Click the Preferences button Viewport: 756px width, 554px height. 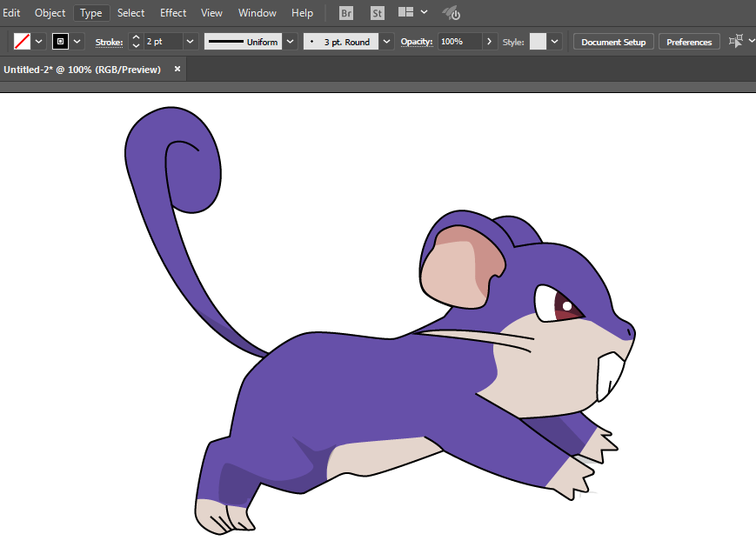(x=689, y=42)
